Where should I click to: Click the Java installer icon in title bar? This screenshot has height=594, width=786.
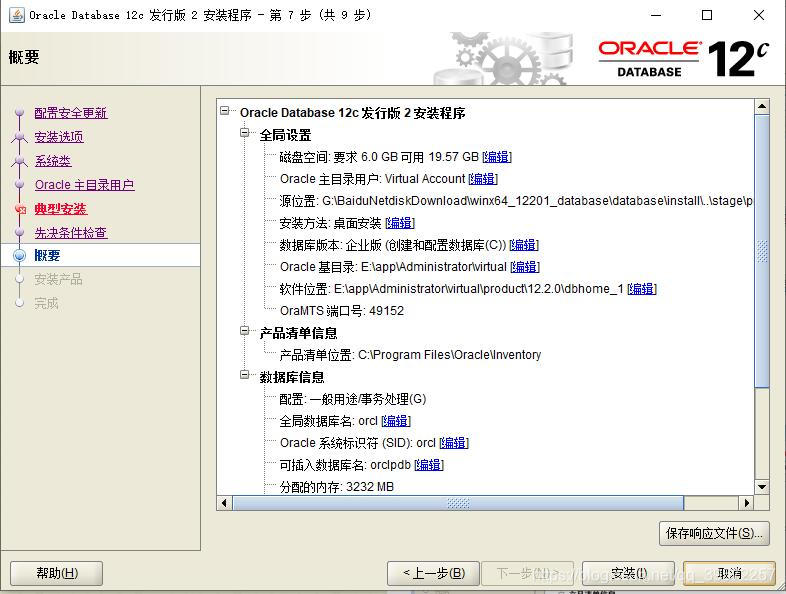pyautogui.click(x=17, y=15)
